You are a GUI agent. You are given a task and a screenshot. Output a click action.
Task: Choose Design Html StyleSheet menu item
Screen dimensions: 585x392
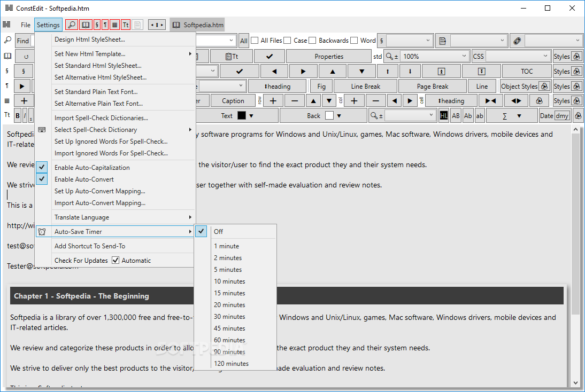114,39
